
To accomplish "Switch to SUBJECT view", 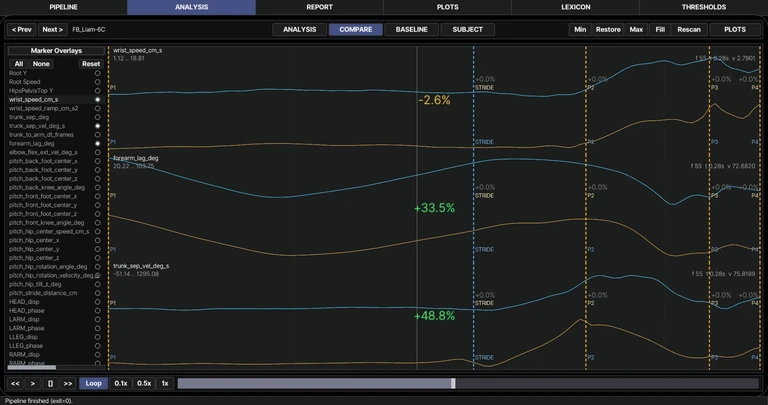I will 467,29.
